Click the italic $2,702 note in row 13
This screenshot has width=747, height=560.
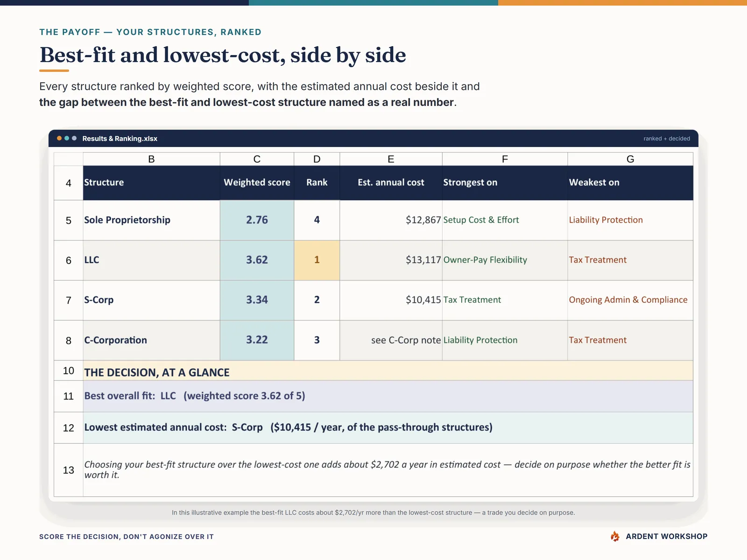[388, 470]
